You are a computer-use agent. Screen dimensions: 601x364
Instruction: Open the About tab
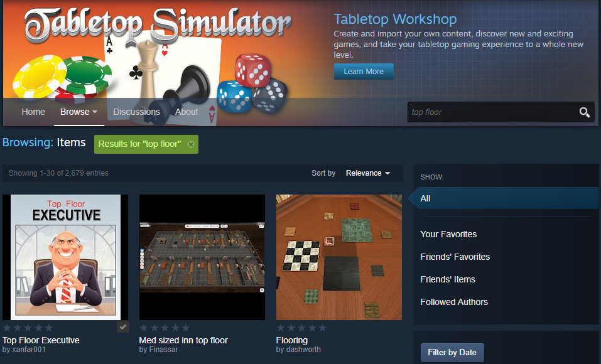[x=187, y=112]
